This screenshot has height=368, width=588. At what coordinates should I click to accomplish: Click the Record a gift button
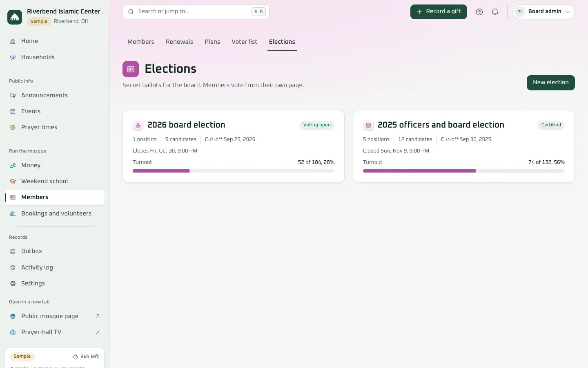(439, 12)
